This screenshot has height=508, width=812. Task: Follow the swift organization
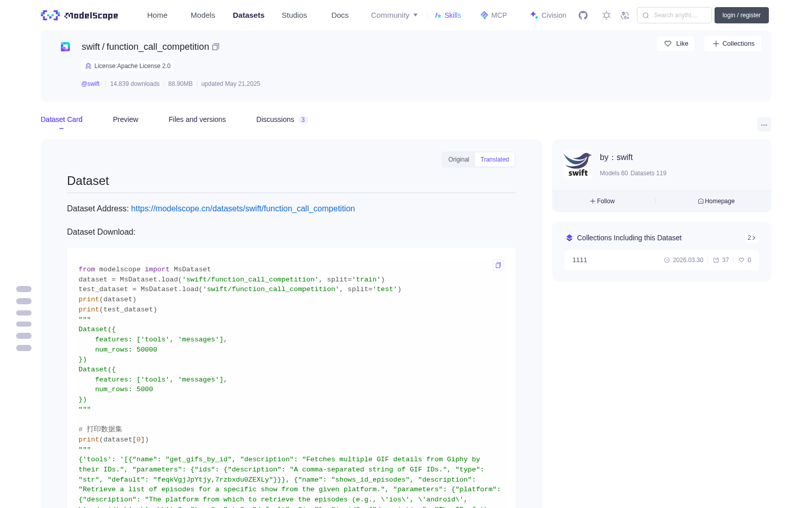tap(602, 201)
